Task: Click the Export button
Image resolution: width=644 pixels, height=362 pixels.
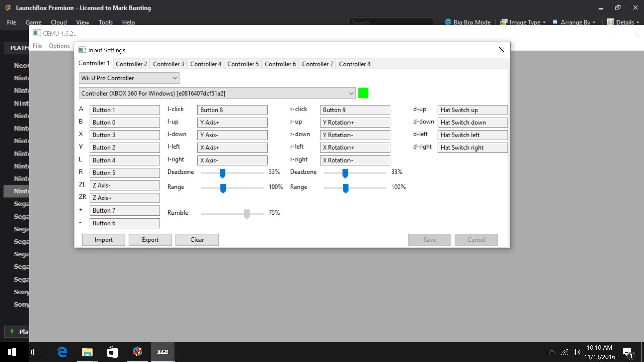Action: click(x=150, y=240)
